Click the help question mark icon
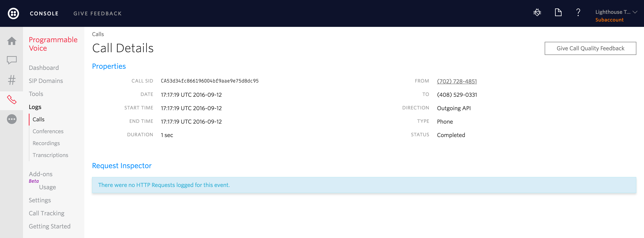This screenshot has height=238, width=644. pos(578,12)
